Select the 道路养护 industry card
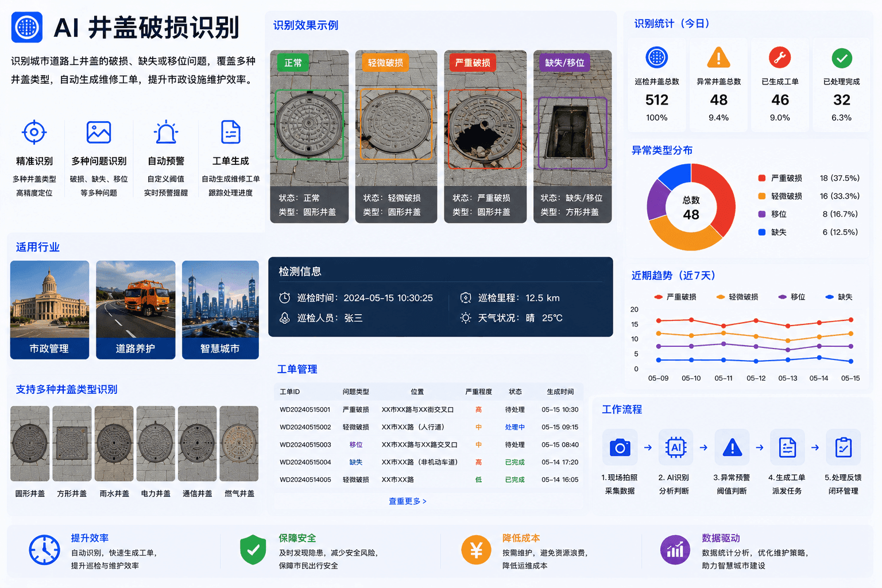882x588 pixels. [x=136, y=310]
